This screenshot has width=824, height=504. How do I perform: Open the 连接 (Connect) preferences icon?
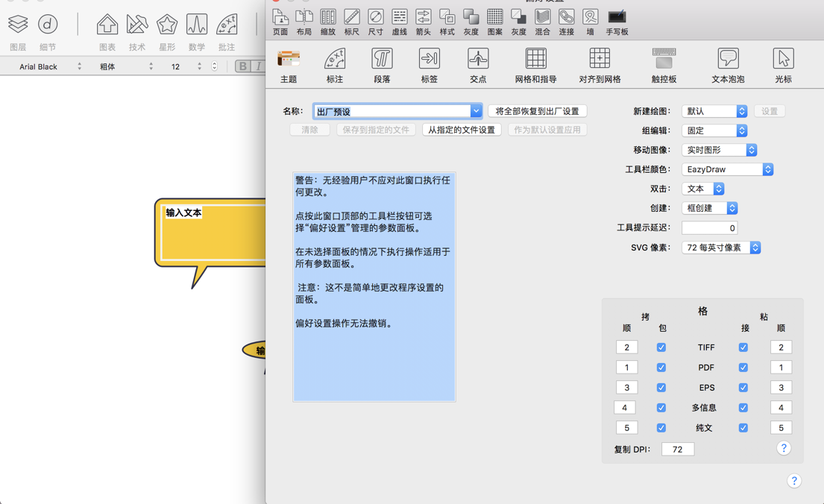[566, 22]
